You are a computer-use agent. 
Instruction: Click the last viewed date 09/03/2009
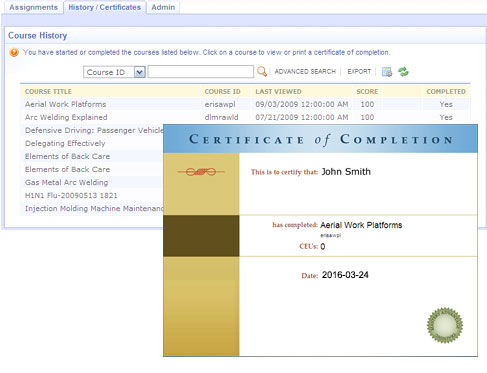[x=302, y=104]
